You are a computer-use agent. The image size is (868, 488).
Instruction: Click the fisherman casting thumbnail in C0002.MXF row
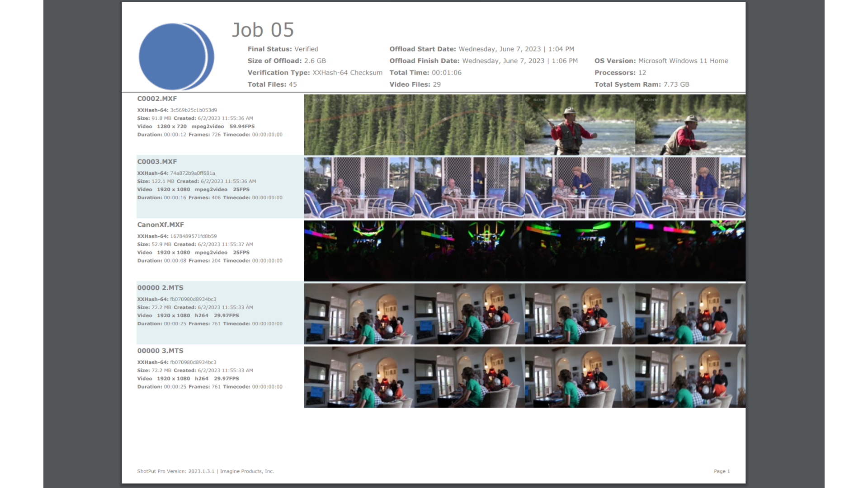(x=580, y=125)
